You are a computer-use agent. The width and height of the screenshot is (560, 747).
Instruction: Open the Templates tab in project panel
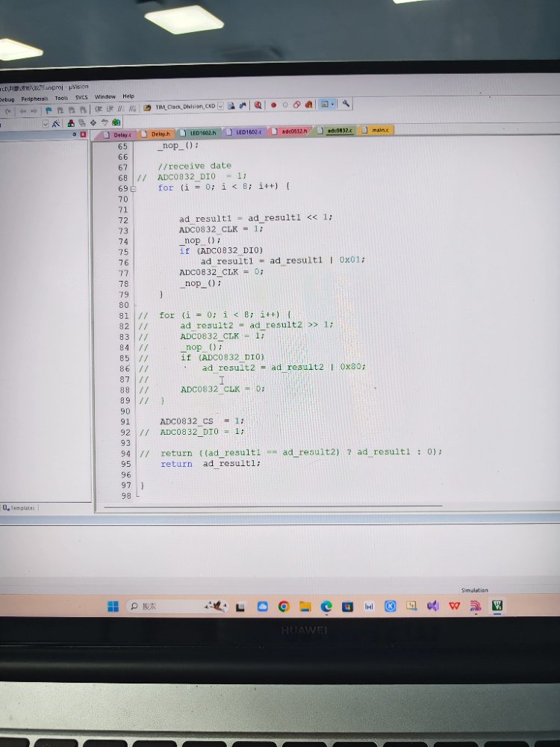pos(19,507)
